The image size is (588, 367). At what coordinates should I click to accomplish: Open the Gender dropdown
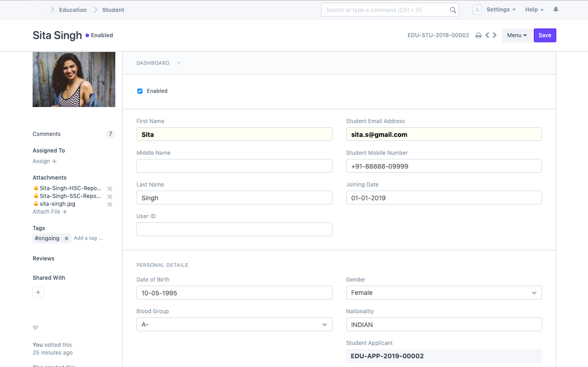tap(444, 293)
